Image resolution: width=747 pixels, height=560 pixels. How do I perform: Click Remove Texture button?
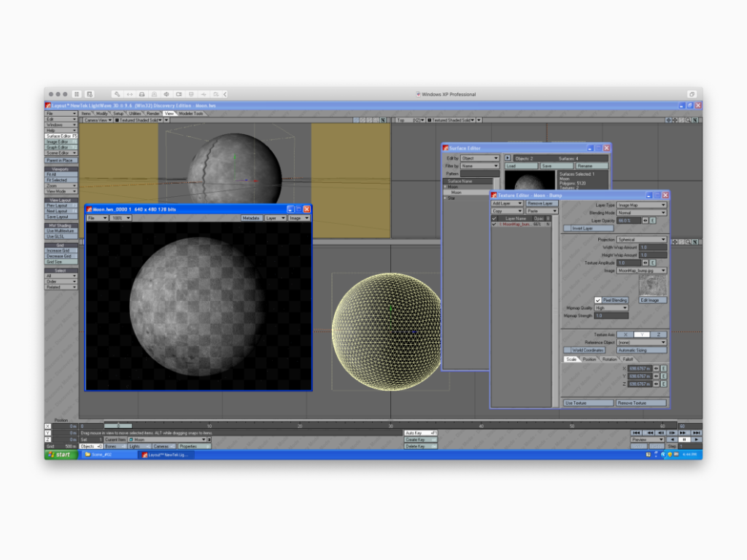[x=640, y=402]
